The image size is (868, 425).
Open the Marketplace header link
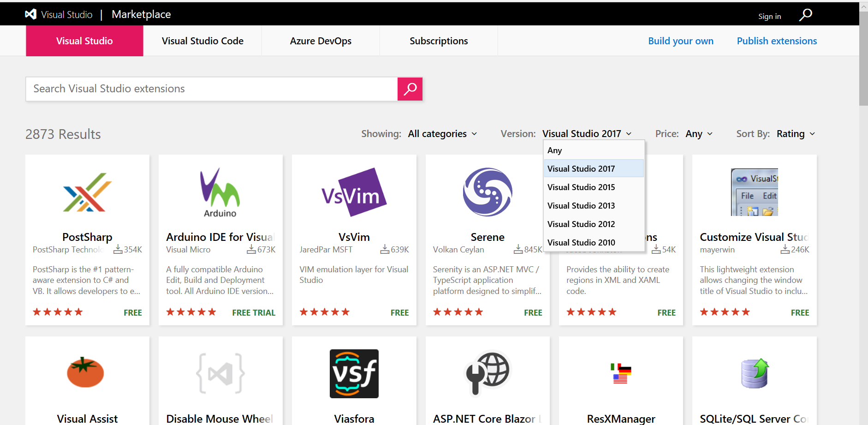pos(141,14)
